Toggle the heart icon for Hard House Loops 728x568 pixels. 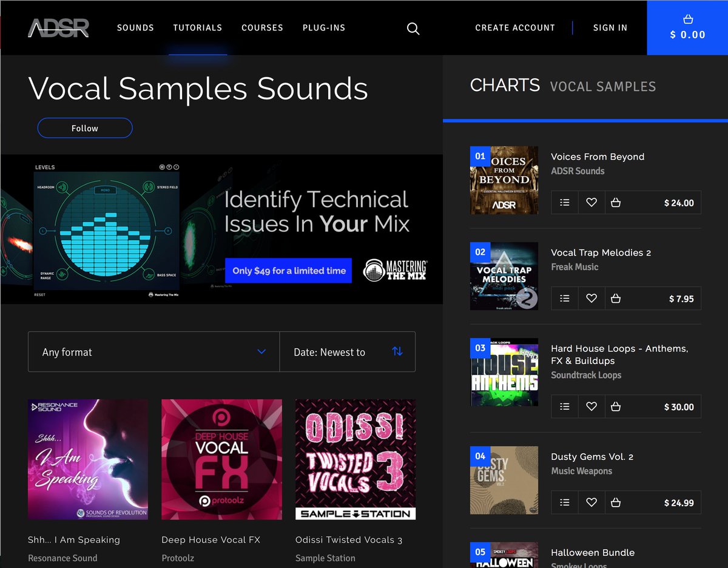(x=591, y=406)
